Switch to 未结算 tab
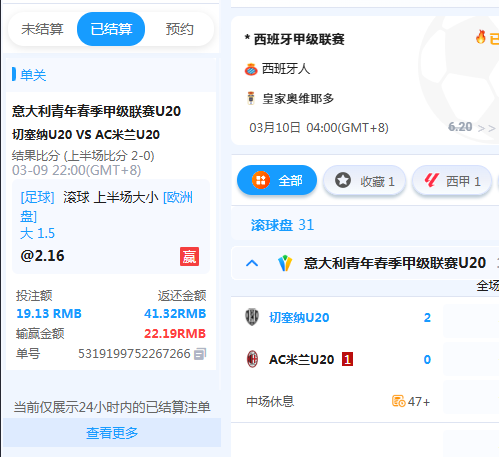The image size is (499, 457). (x=42, y=29)
